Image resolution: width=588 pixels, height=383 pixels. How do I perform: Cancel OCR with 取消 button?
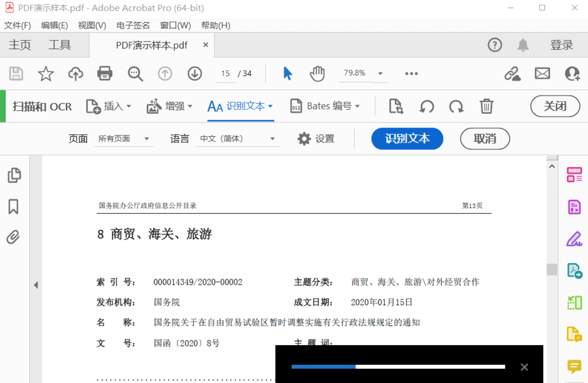point(484,138)
